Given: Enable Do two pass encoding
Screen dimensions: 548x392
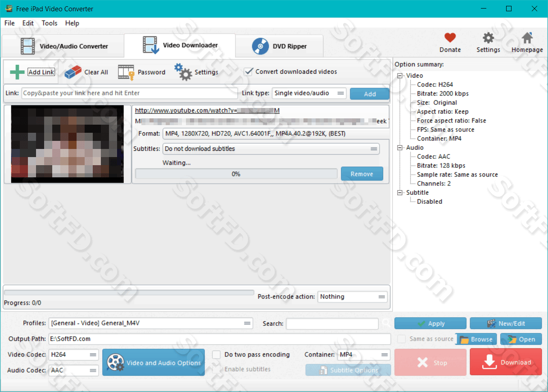Looking at the screenshot, I should [216, 355].
